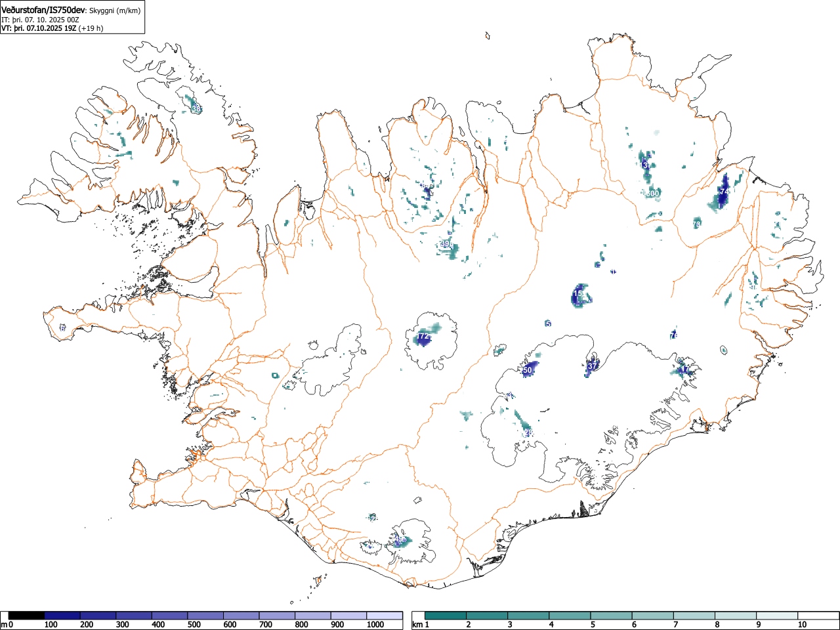Click the 1–2 km dark teal legend swatch
Screen dimensions: 840x630
(446, 616)
